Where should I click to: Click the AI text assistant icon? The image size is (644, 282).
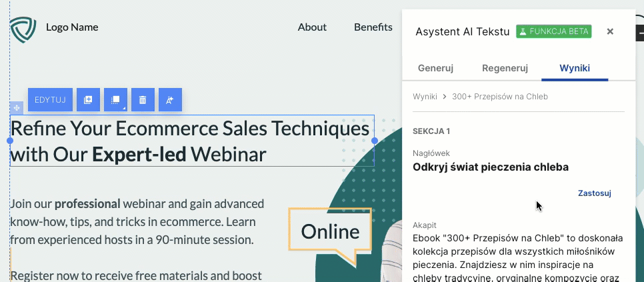click(x=170, y=100)
